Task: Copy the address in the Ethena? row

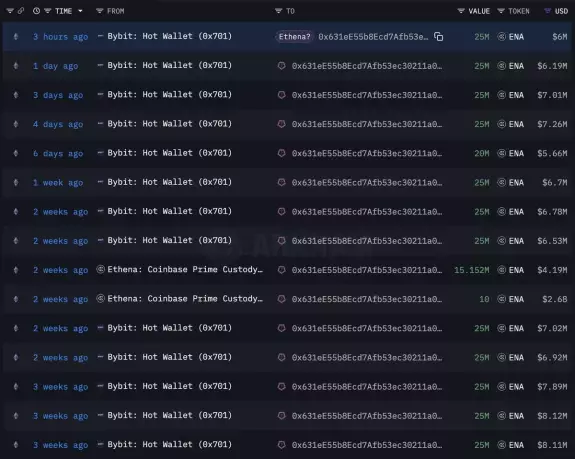Action: point(439,37)
